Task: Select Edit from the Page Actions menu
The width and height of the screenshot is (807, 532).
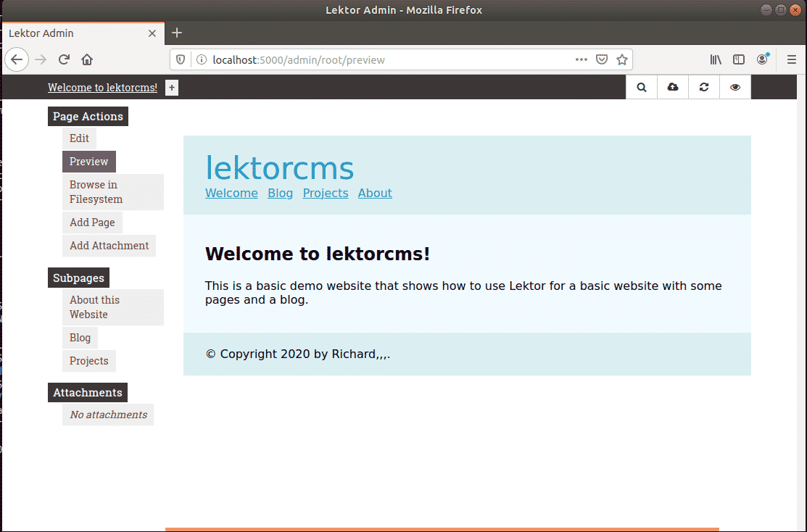Action: 79,138
